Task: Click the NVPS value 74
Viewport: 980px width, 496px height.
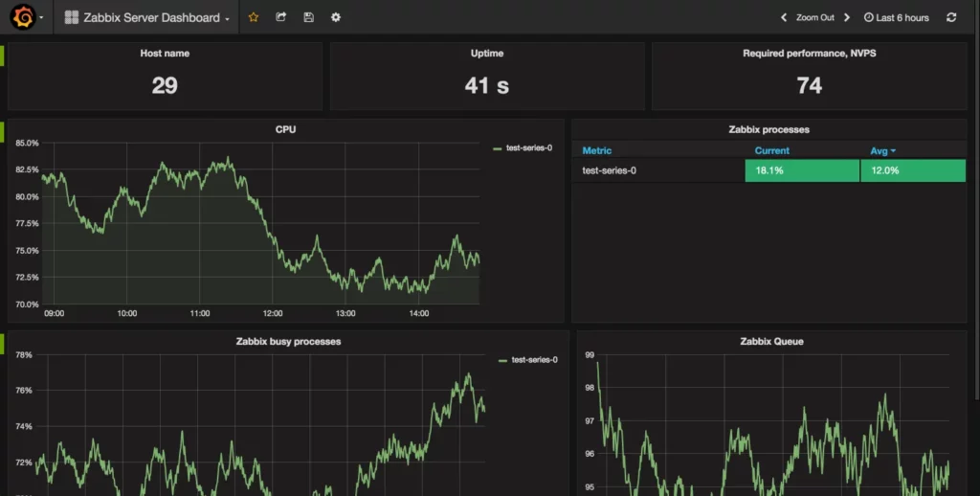Action: pos(810,85)
